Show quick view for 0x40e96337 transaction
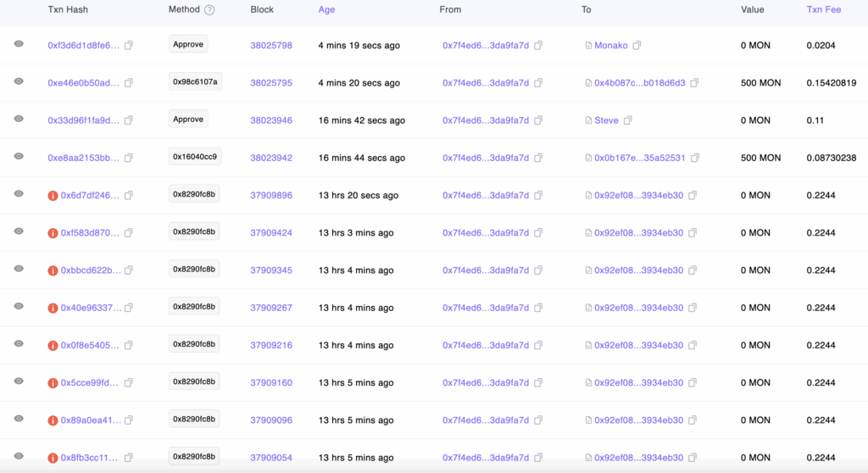868x473 pixels. [x=19, y=306]
